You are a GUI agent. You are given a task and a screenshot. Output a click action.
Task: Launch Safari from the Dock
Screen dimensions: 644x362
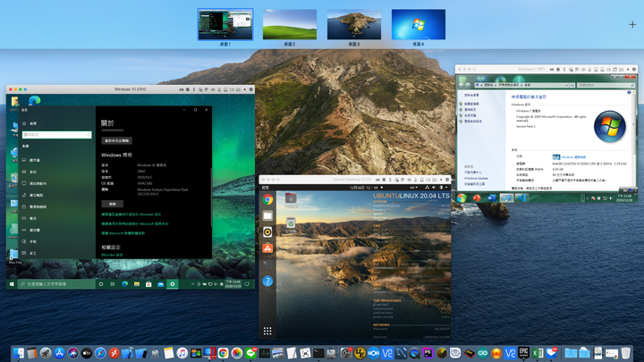[100, 353]
